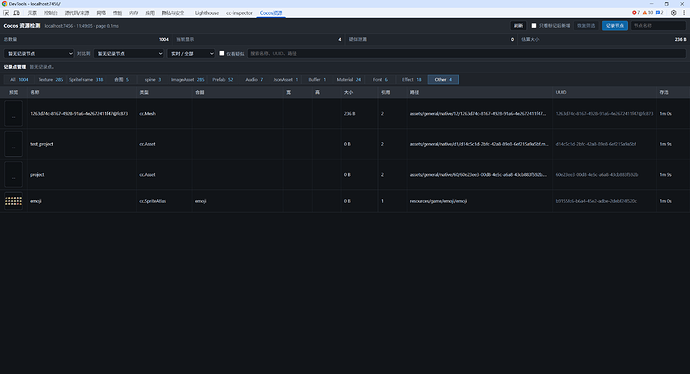The width and height of the screenshot is (690, 374).
Task: Select the JsonAsset 1 filter
Action: coord(286,80)
